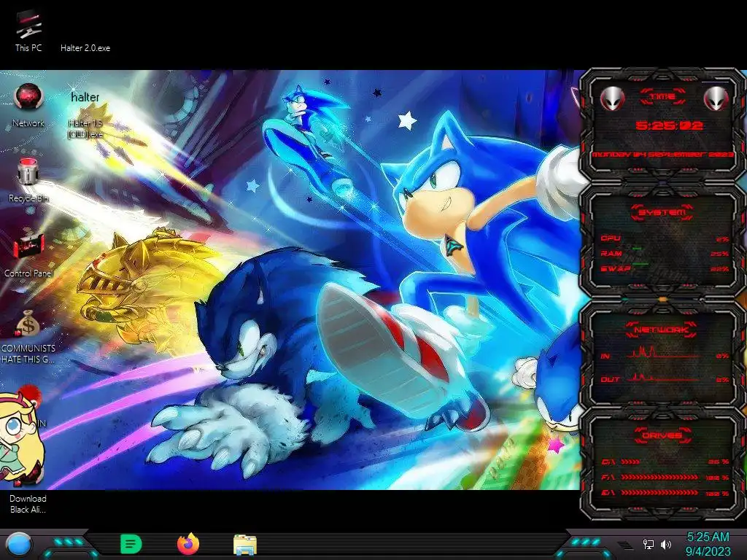Select the Download Black Ali... desktop label
The height and width of the screenshot is (560, 747).
[28, 504]
